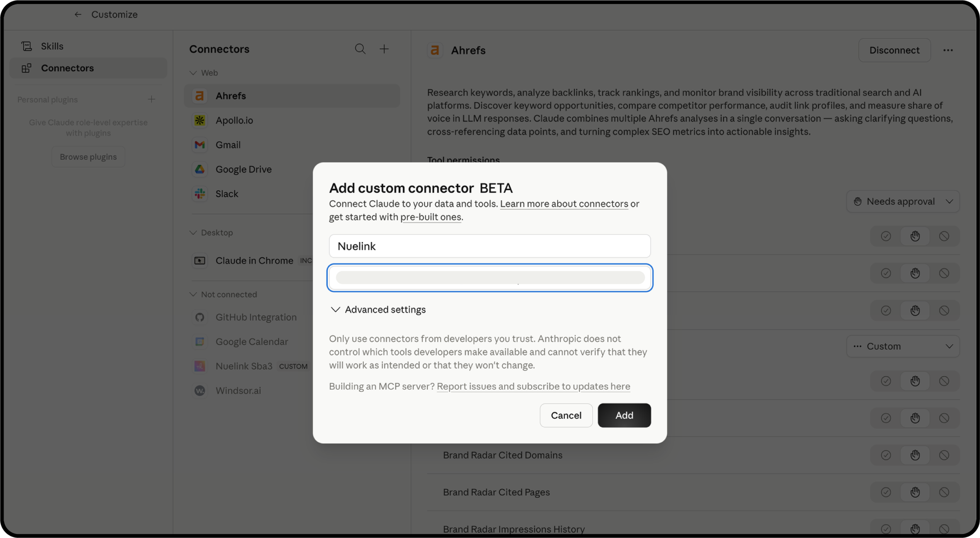Click the plus icon beside Personal plugins

(x=151, y=100)
